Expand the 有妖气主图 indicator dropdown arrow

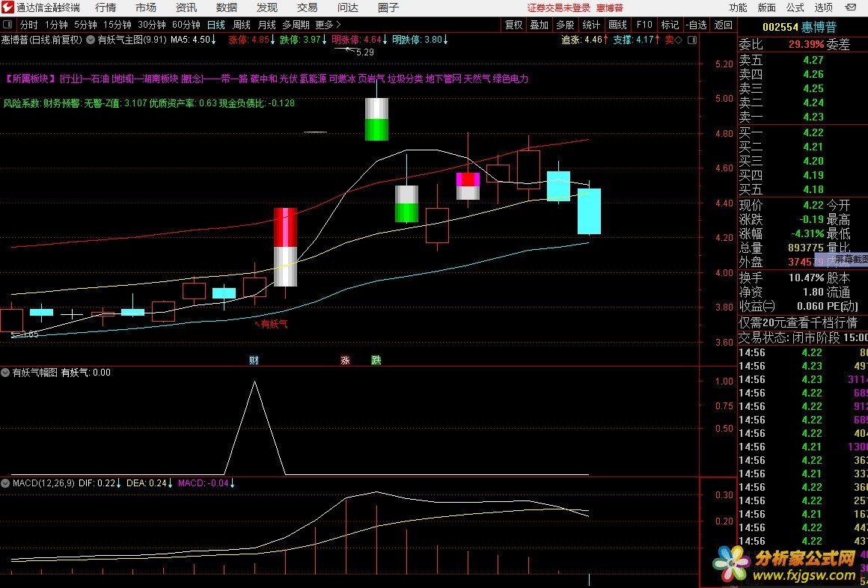91,40
